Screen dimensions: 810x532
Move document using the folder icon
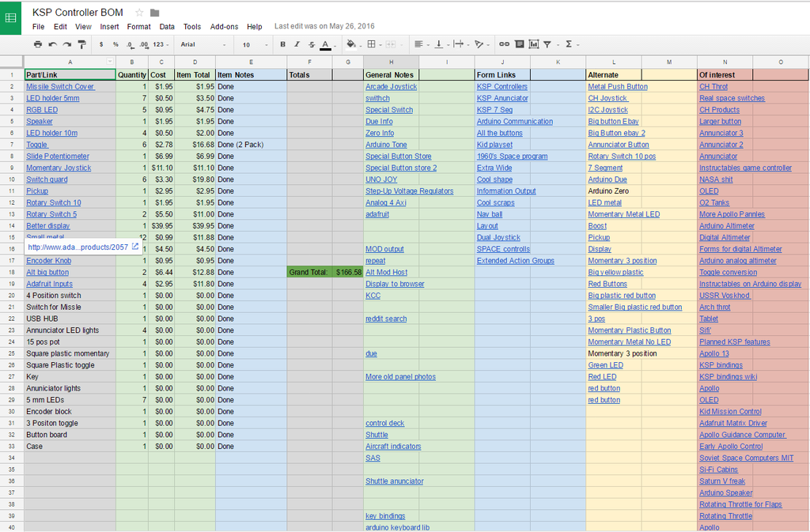click(154, 13)
